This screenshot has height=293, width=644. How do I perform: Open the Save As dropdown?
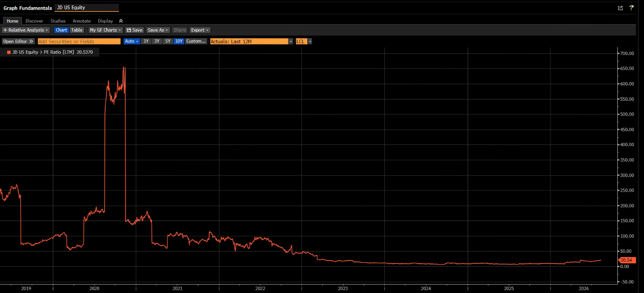(x=158, y=30)
